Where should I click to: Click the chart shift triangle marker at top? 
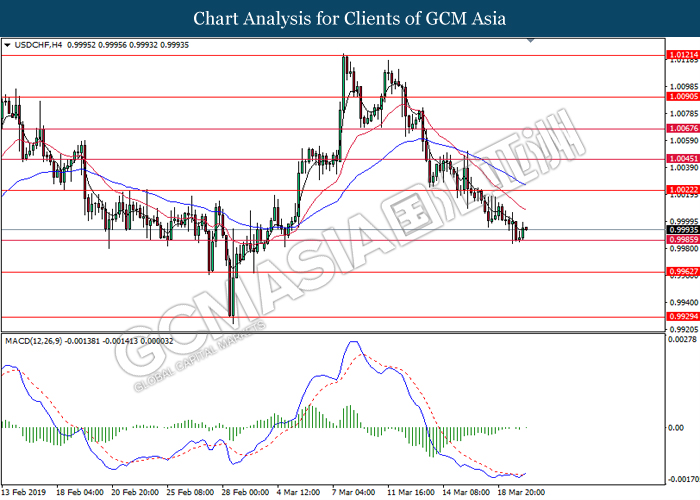click(530, 41)
